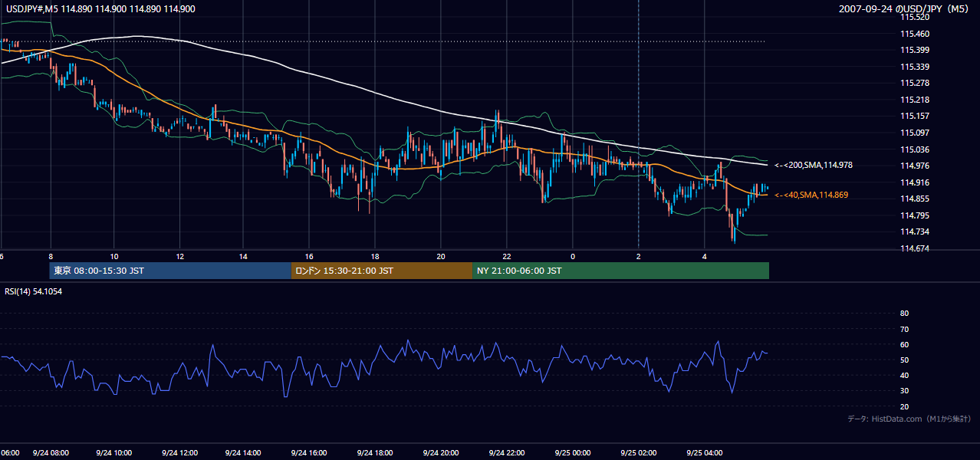Click price axis label 115.399

click(915, 50)
